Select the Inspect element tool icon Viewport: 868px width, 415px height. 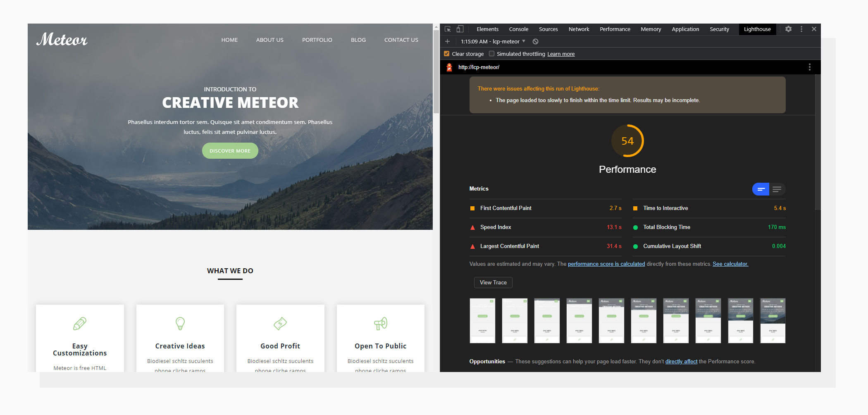click(x=448, y=29)
